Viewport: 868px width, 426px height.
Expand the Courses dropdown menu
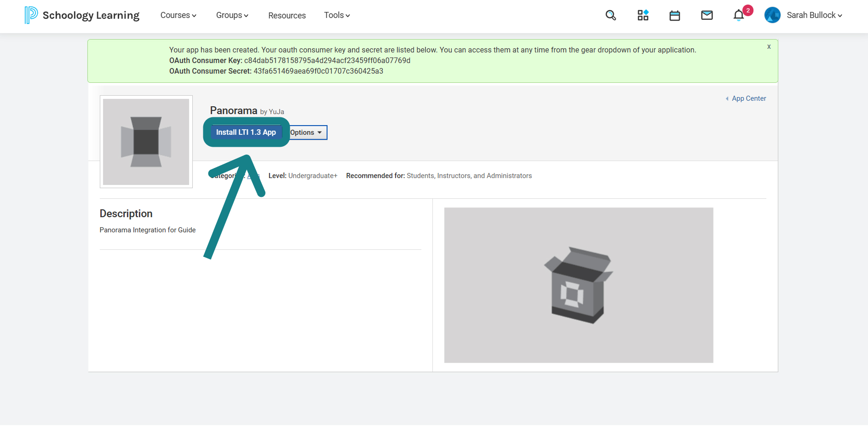pos(178,15)
